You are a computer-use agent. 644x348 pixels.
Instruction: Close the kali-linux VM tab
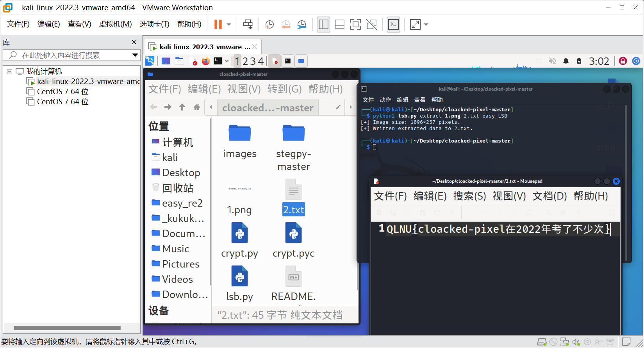(x=255, y=47)
